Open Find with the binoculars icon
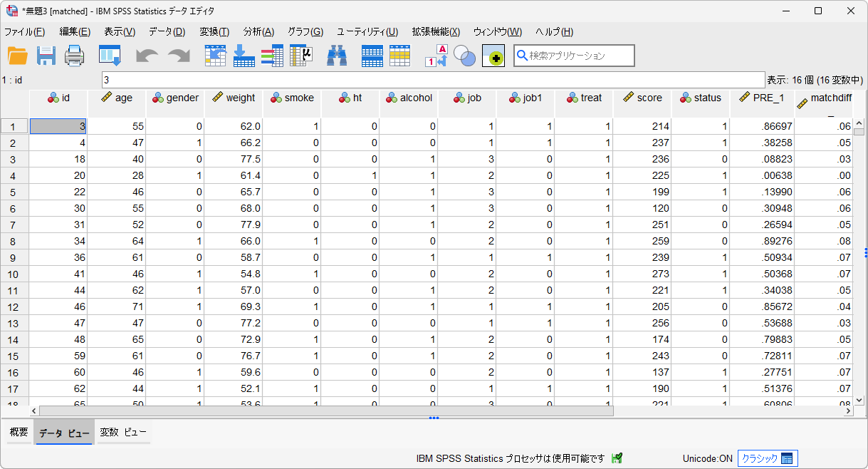Image resolution: width=868 pixels, height=469 pixels. pyautogui.click(x=337, y=56)
